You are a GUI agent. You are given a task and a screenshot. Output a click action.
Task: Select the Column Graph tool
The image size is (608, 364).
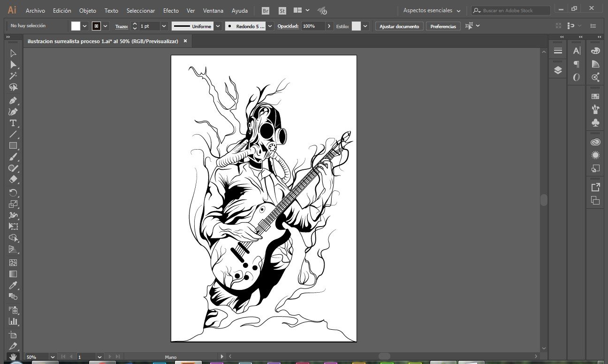[13, 321]
